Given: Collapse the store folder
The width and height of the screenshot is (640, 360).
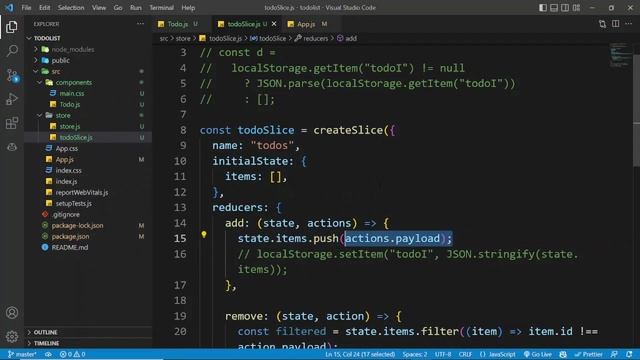Looking at the screenshot, I should tap(63, 116).
